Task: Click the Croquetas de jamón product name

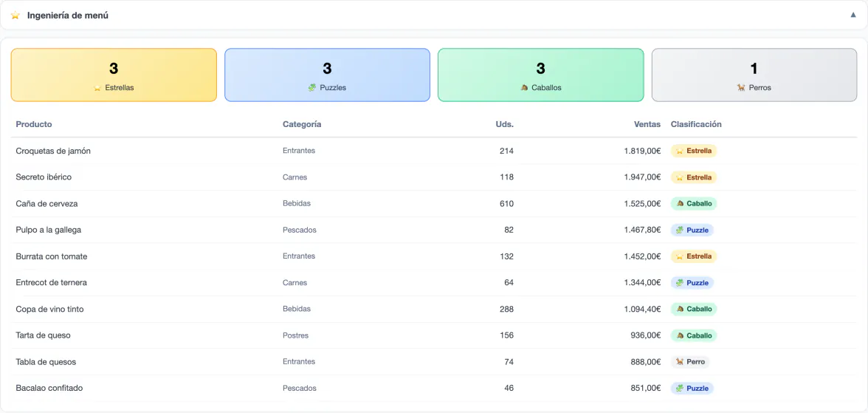Action: pyautogui.click(x=53, y=151)
